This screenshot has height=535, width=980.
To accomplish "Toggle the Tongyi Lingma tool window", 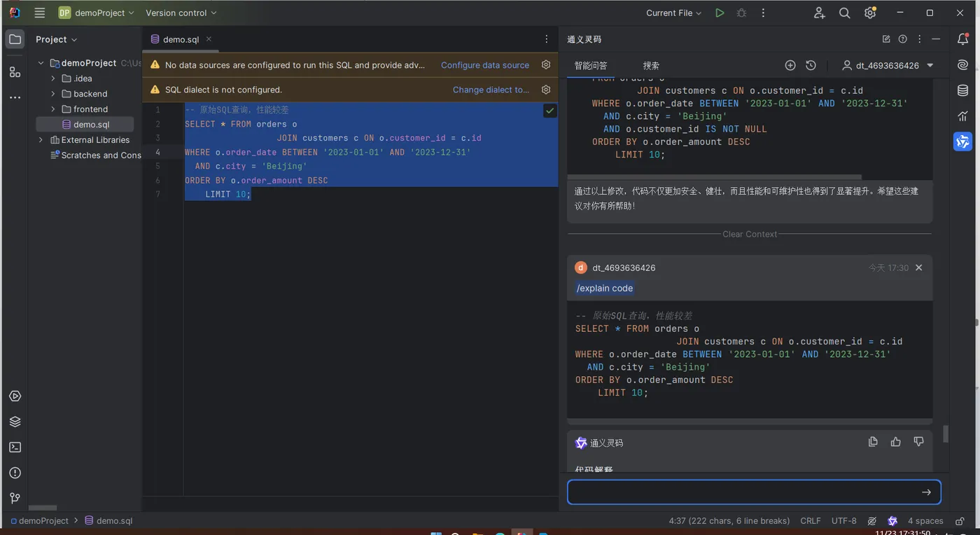I will click(963, 141).
